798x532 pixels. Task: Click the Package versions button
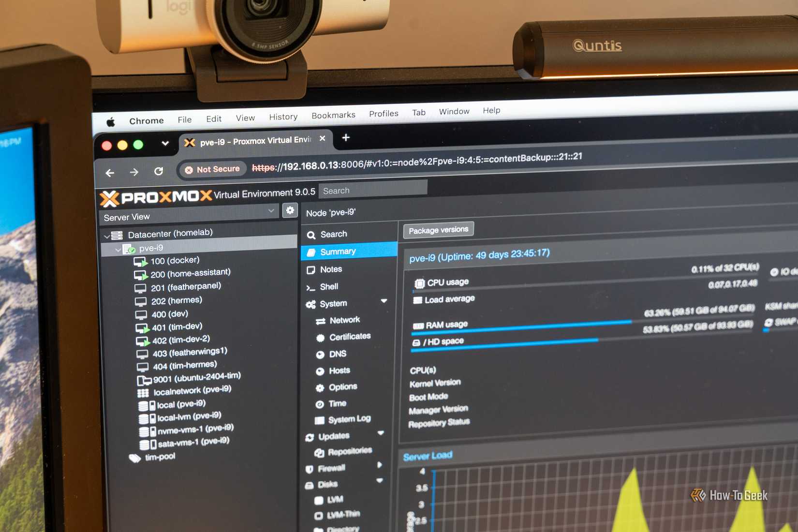tap(439, 230)
